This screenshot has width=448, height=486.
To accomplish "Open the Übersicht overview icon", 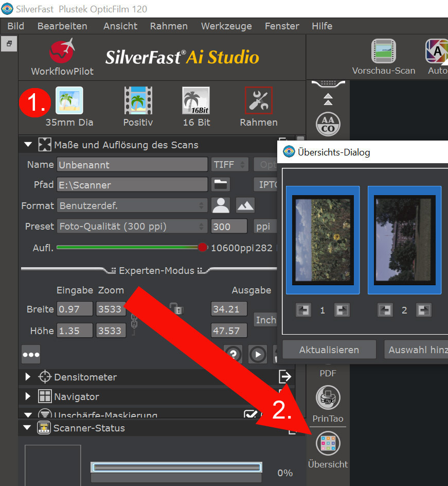I will point(328,444).
